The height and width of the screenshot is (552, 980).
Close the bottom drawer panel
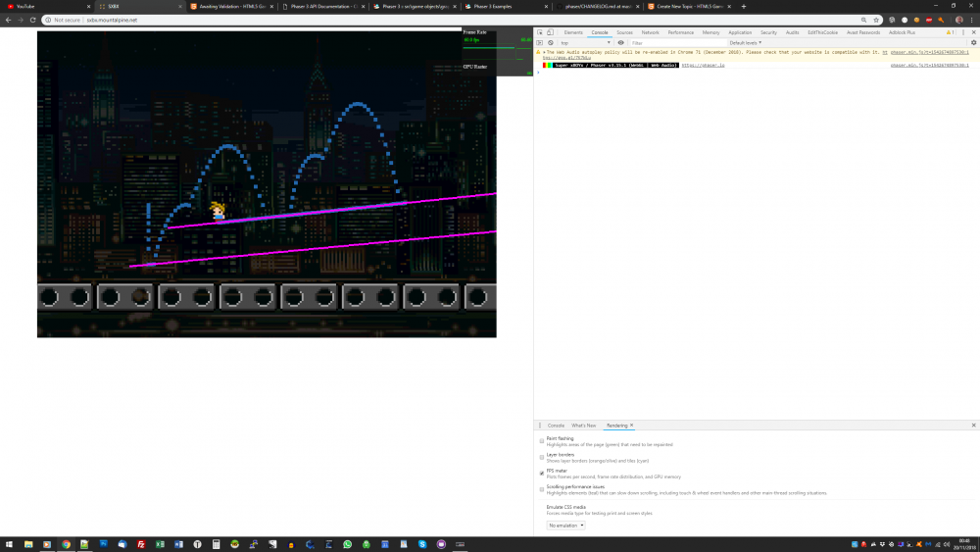pos(973,426)
